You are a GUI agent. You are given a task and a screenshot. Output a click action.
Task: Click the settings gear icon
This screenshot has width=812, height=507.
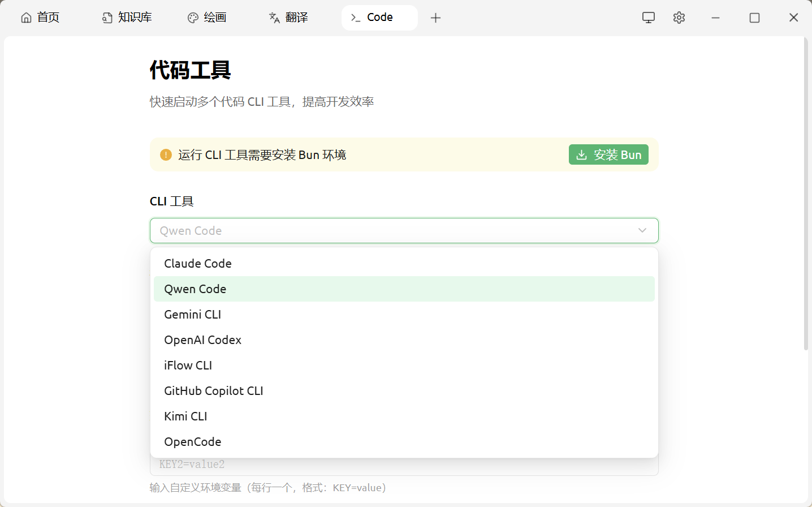click(679, 18)
